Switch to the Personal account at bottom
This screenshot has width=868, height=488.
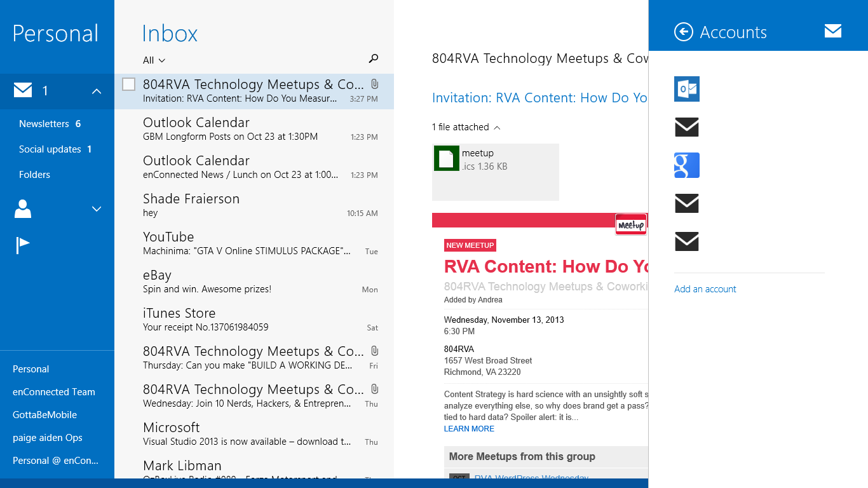click(x=31, y=369)
